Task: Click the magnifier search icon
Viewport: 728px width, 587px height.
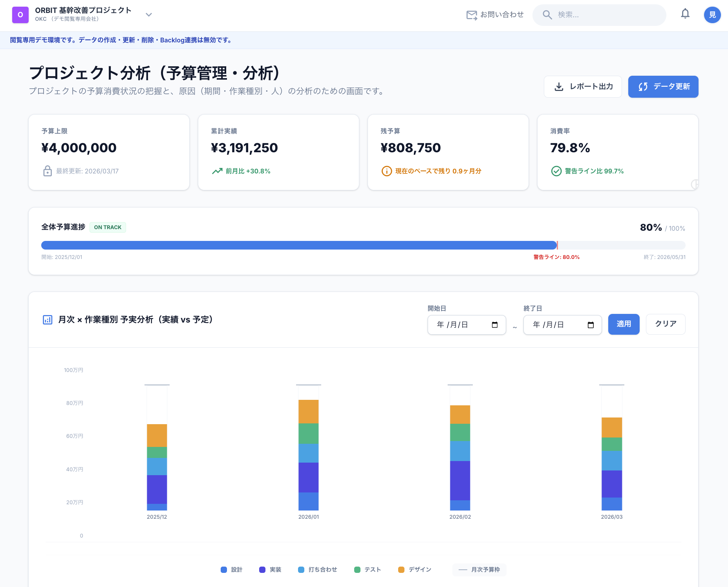Action: pos(547,15)
